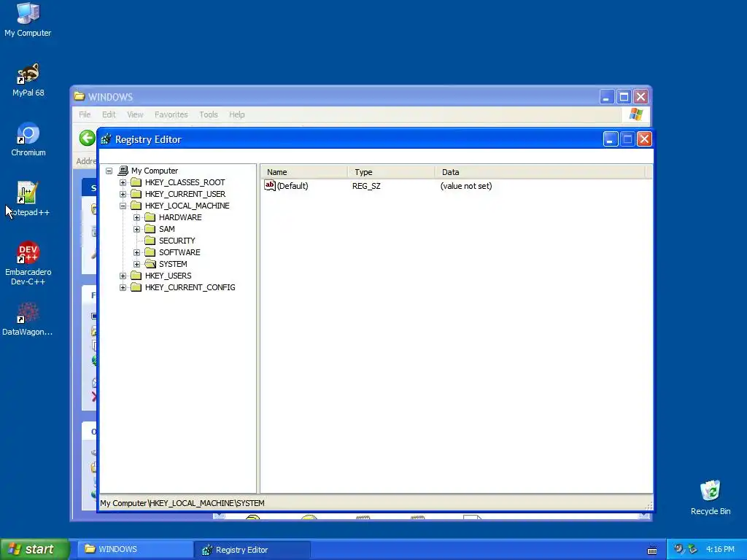747x560 pixels.
Task: Click the WINDOWS explorer Back arrow
Action: [88, 139]
